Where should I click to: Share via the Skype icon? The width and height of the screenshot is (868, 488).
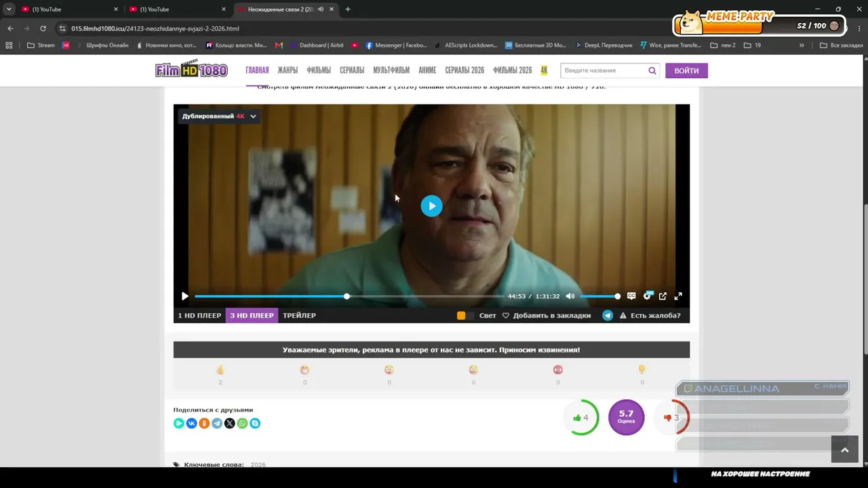255,423
